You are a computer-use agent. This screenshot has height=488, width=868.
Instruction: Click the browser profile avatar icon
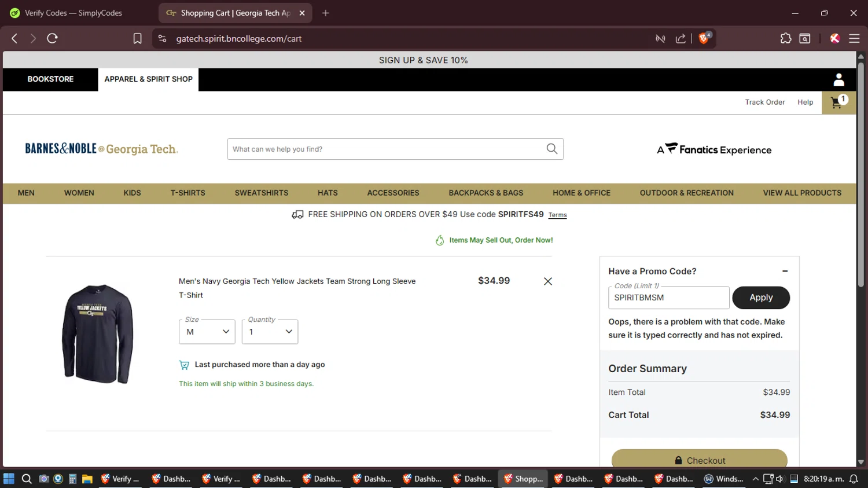click(x=834, y=38)
